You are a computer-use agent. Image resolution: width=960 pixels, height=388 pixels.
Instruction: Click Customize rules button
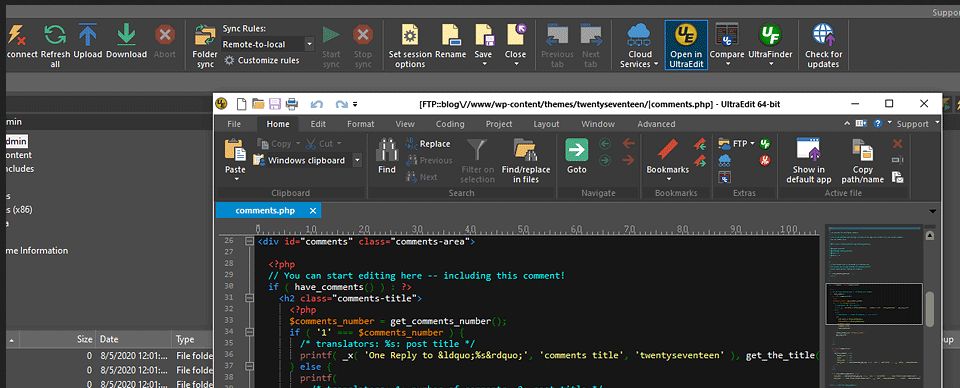[262, 60]
